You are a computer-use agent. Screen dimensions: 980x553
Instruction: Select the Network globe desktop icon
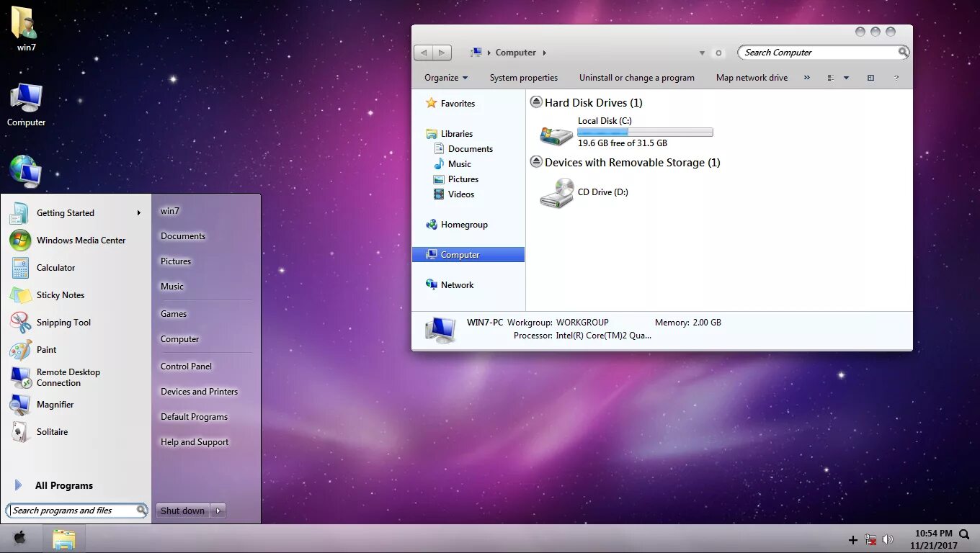click(26, 171)
